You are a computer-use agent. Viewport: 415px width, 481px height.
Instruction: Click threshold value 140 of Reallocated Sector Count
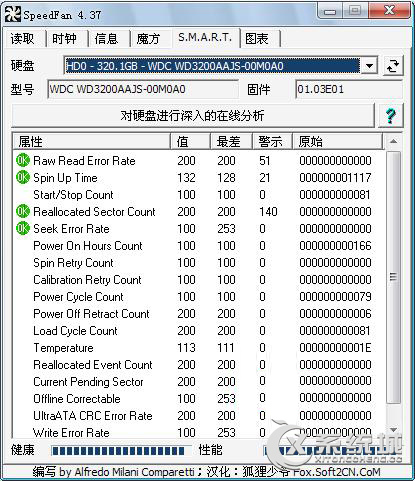(x=268, y=212)
